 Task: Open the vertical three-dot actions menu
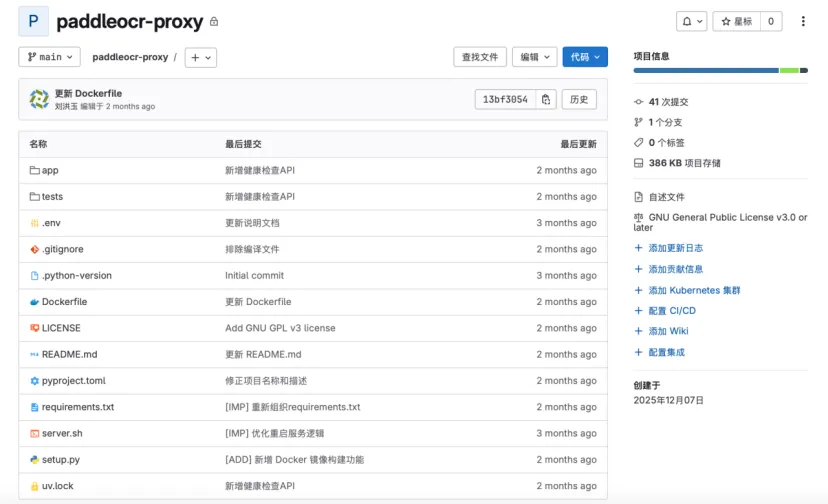(803, 21)
